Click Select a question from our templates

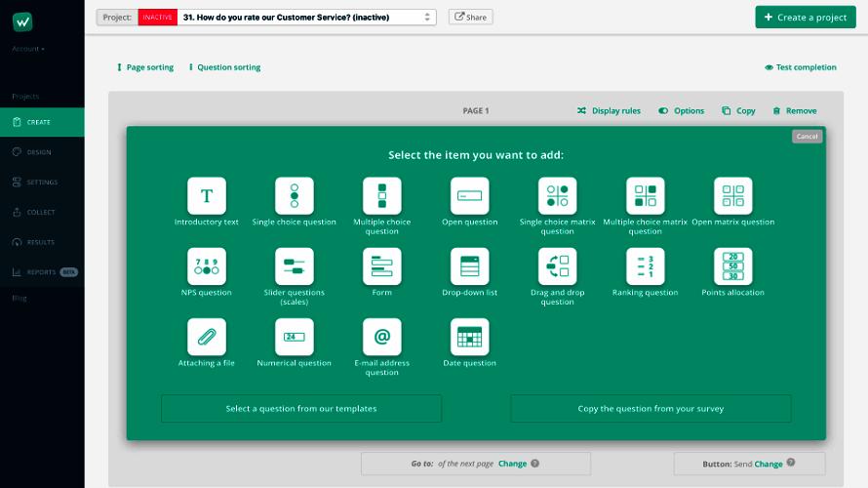point(301,409)
